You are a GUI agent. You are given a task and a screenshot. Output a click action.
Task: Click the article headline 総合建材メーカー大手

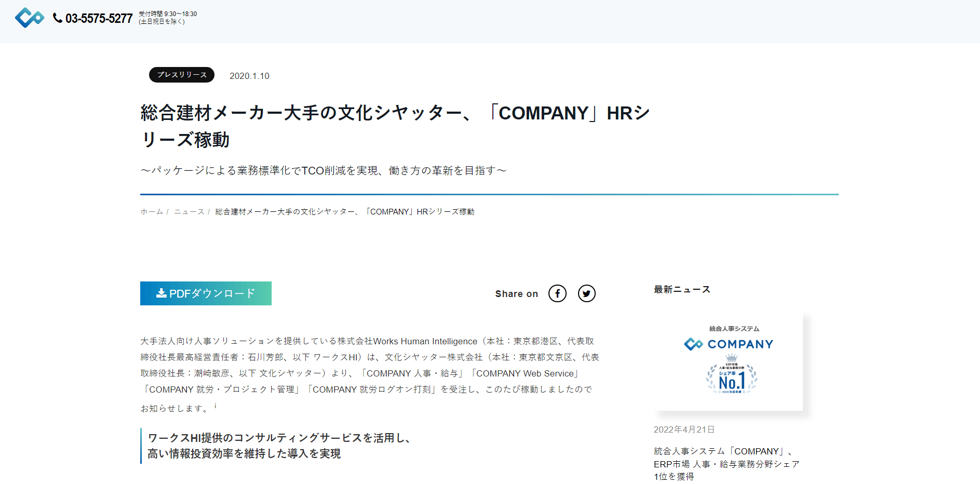[x=395, y=126]
